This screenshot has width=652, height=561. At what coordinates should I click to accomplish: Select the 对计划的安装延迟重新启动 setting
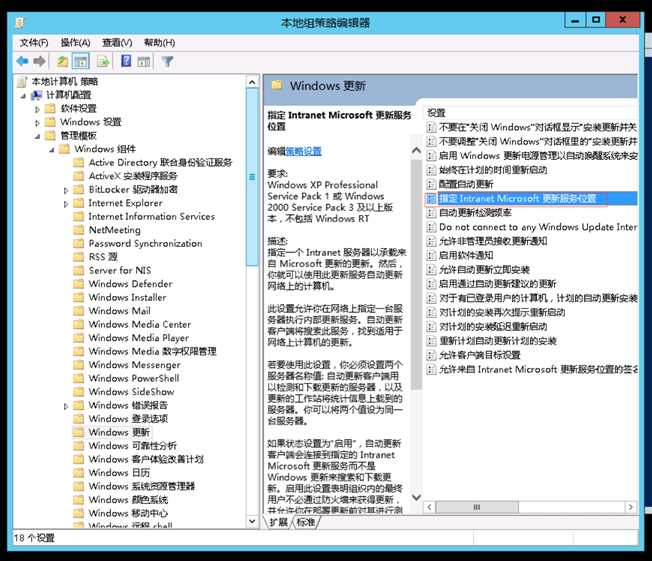tap(493, 326)
